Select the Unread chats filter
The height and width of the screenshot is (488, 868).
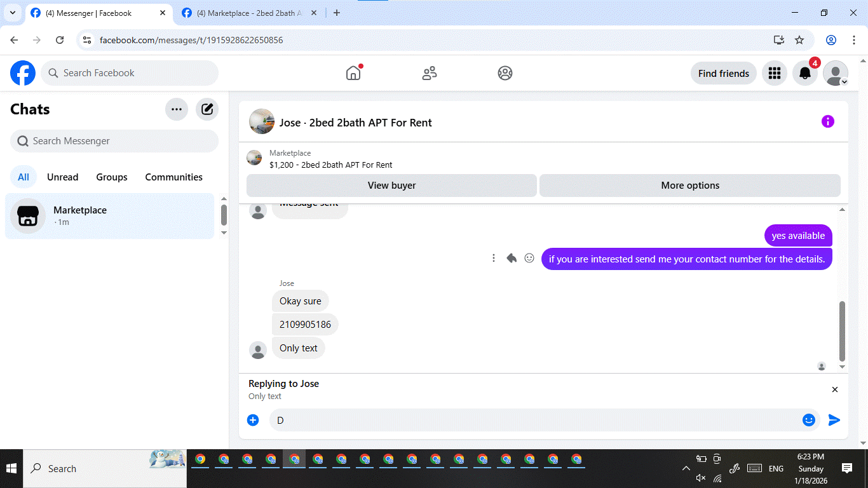pos(63,177)
